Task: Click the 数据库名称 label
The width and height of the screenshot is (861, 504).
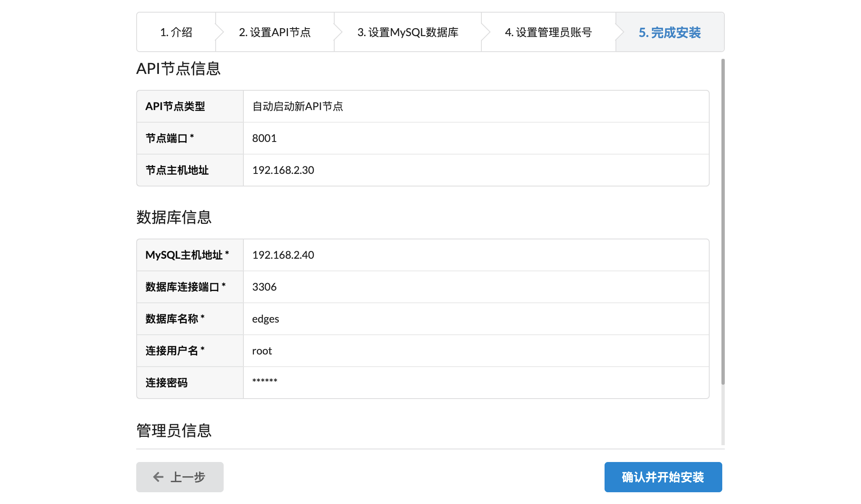Action: tap(175, 319)
